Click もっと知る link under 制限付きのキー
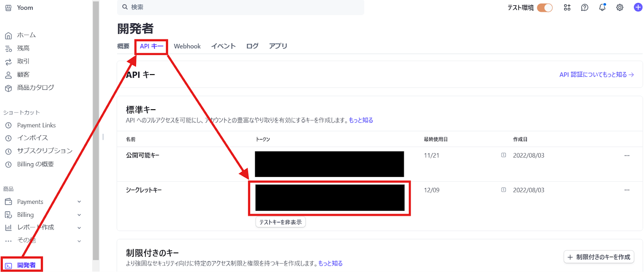 point(330,263)
